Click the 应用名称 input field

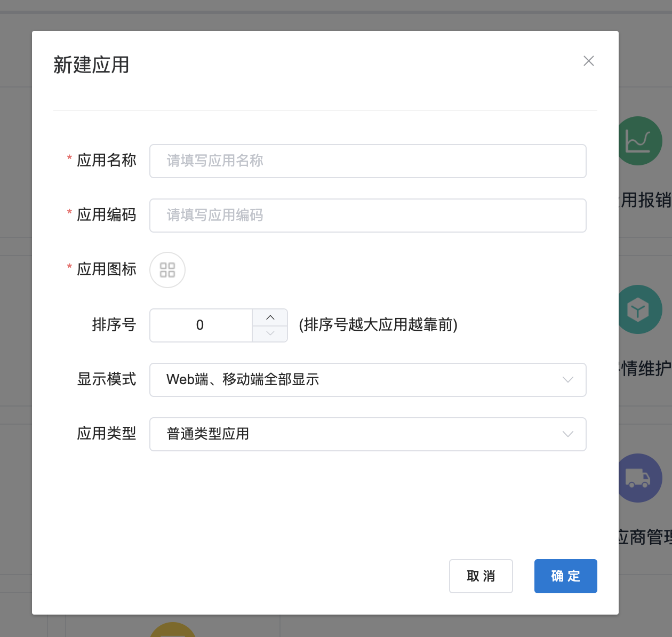point(368,161)
